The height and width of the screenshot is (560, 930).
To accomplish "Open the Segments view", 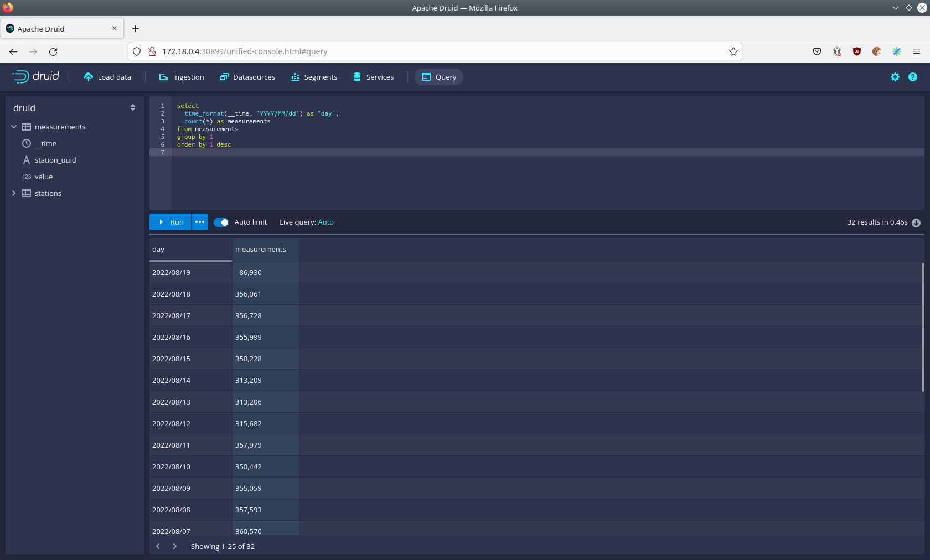I will 314,77.
